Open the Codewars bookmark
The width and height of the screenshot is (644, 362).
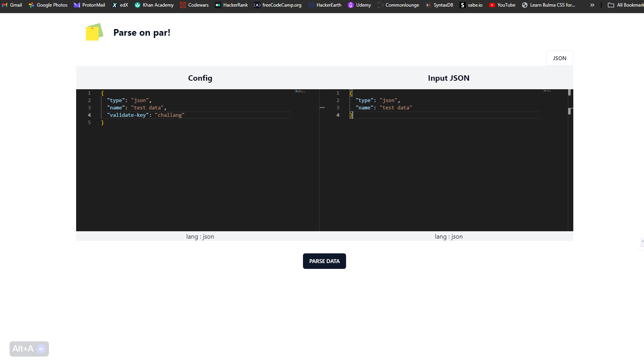pos(194,5)
